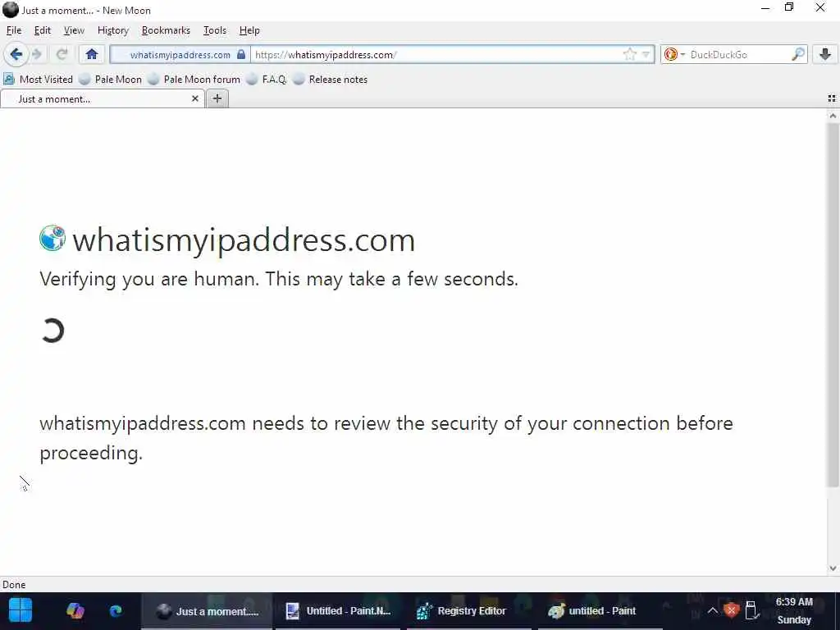This screenshot has height=630, width=840.
Task: Click the search magnifier icon
Action: [798, 55]
